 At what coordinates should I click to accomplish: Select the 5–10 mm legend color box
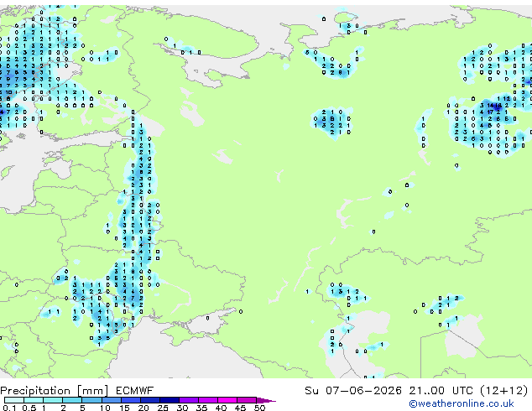click(92, 400)
